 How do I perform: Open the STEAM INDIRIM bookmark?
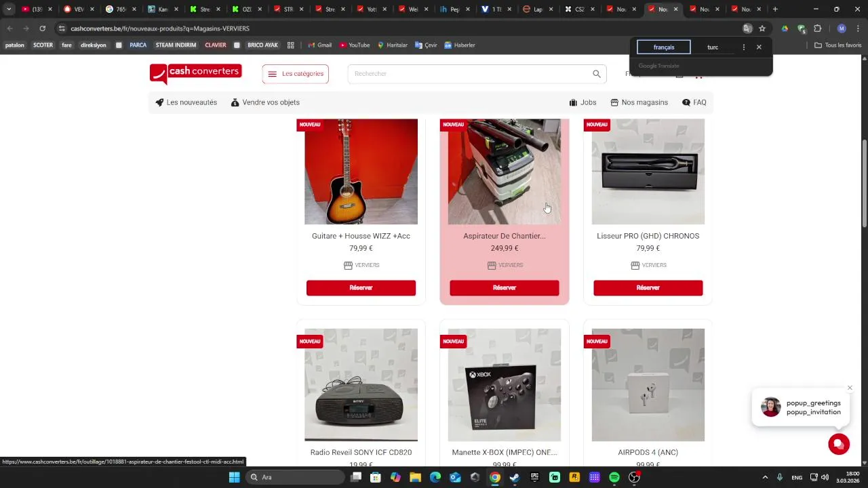tap(176, 45)
